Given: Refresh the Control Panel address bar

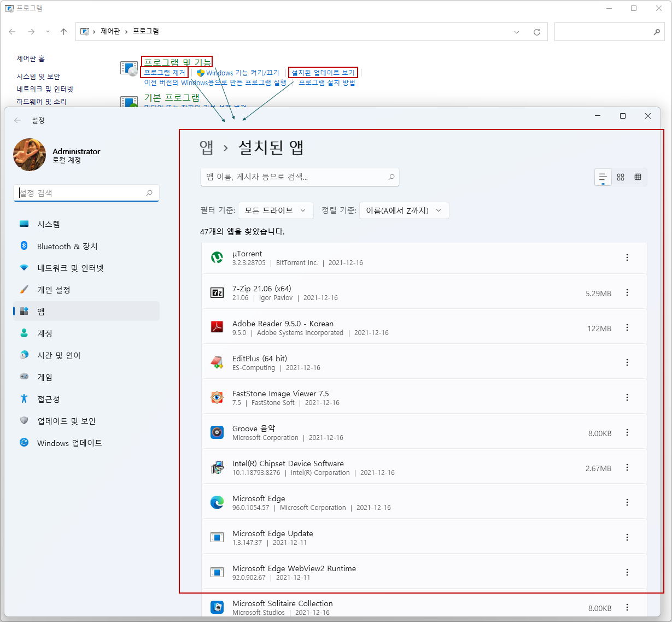Looking at the screenshot, I should tap(537, 32).
